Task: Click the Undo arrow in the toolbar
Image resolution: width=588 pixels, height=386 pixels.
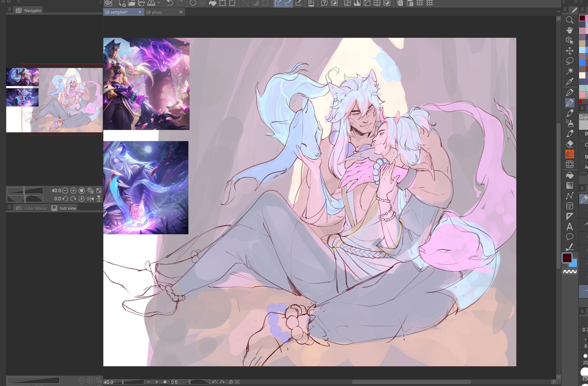Action: 170,3
